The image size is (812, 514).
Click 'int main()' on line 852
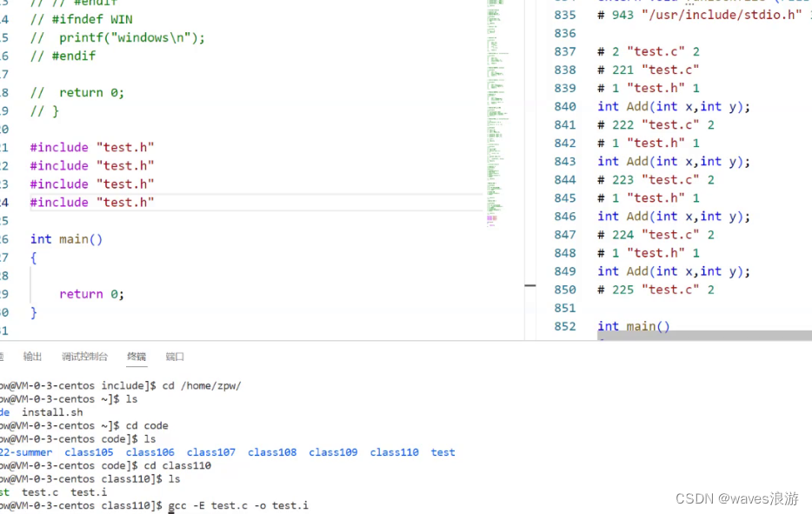coord(633,326)
